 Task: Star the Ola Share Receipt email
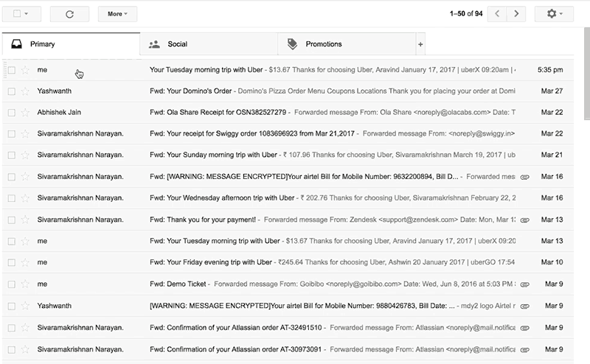(25, 113)
